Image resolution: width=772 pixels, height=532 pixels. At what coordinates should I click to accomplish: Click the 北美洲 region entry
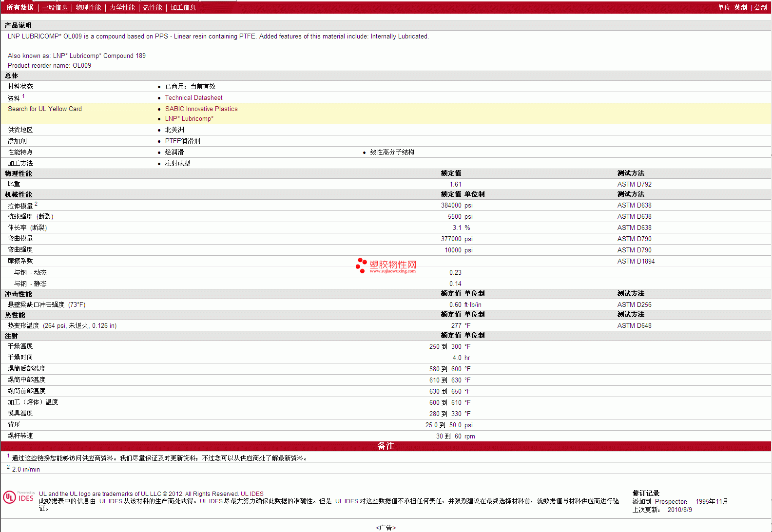click(174, 130)
